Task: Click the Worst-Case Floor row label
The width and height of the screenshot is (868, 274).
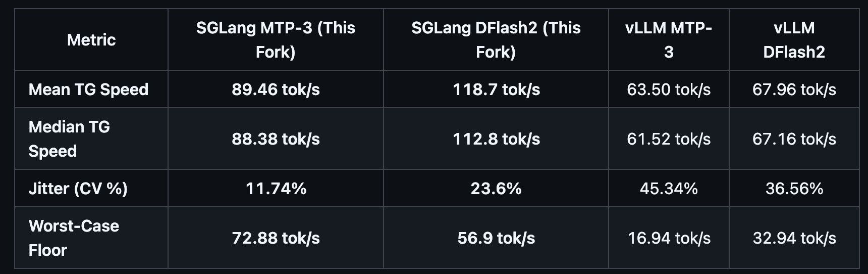Action: pyautogui.click(x=74, y=238)
